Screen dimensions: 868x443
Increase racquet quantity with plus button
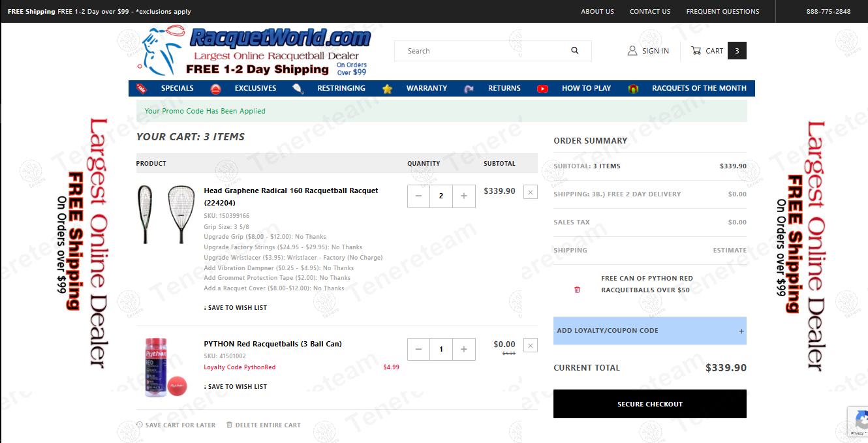[463, 196]
